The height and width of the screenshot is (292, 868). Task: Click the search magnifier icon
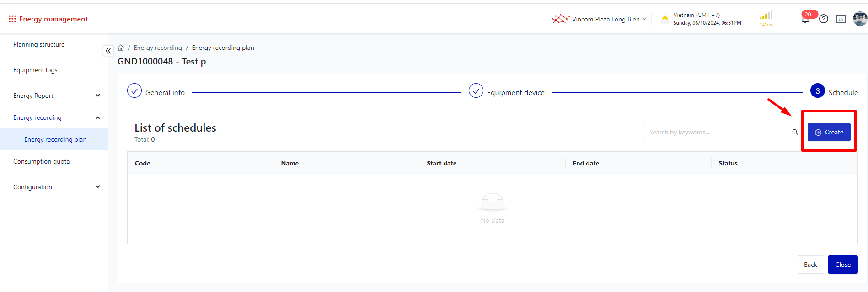(795, 132)
